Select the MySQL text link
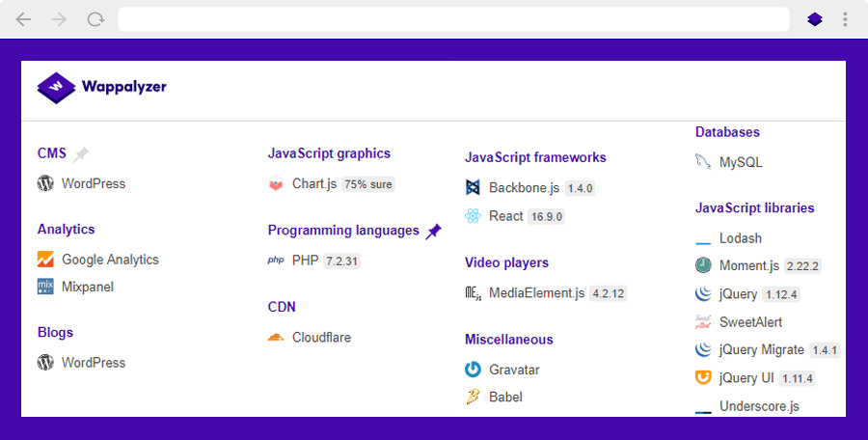The height and width of the screenshot is (440, 868). tap(741, 162)
